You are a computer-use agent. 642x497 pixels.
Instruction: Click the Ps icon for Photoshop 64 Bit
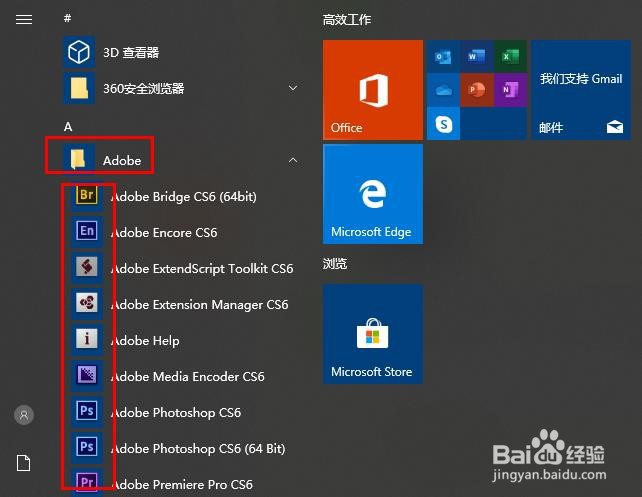[x=87, y=447]
